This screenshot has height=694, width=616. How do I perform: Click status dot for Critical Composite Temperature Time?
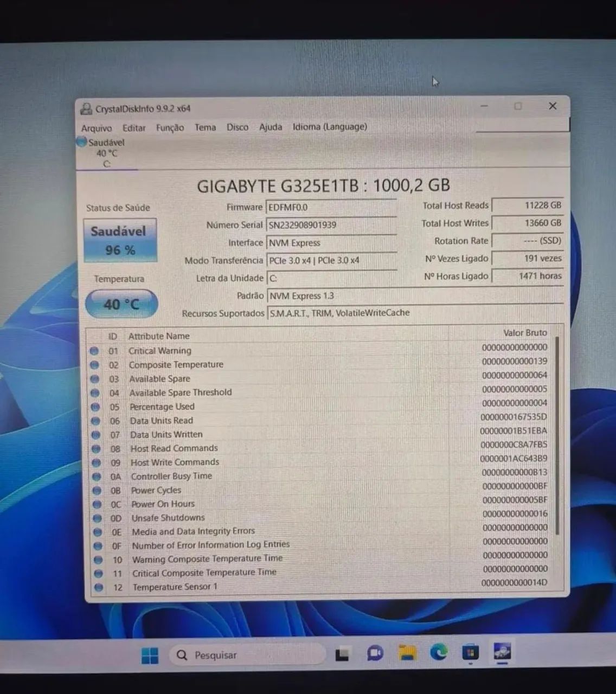(x=99, y=573)
